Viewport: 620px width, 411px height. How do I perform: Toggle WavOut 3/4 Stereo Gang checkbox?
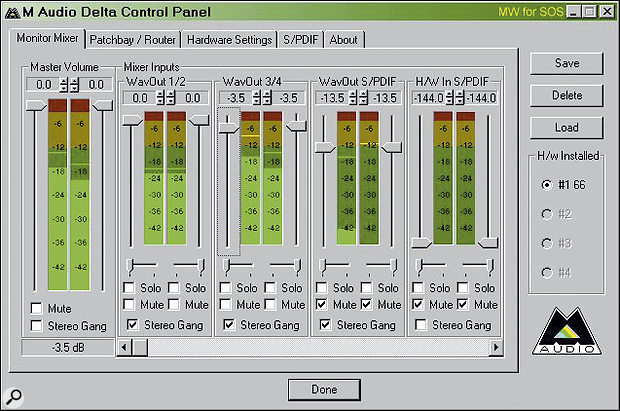tap(229, 325)
